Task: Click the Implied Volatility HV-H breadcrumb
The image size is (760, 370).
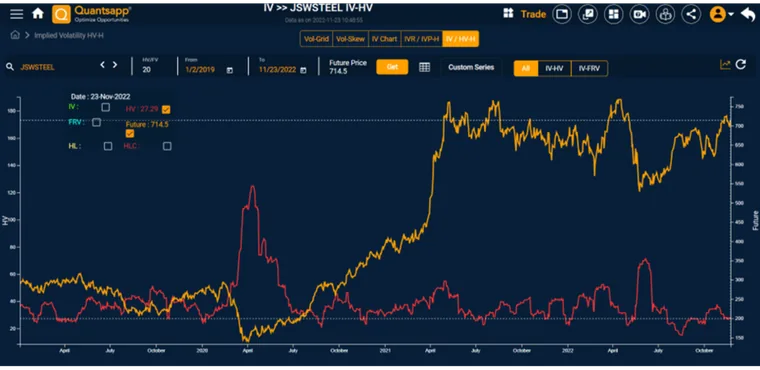Action: pos(69,35)
